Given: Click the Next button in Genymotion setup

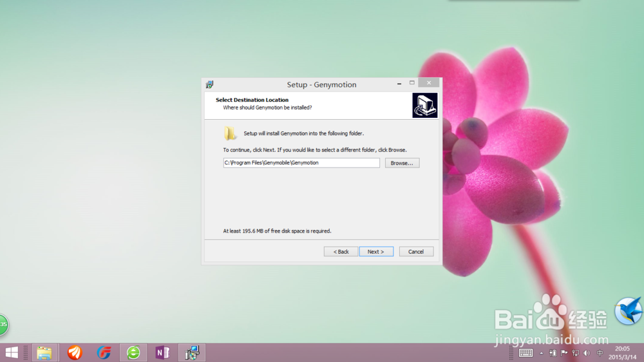Looking at the screenshot, I should (376, 251).
